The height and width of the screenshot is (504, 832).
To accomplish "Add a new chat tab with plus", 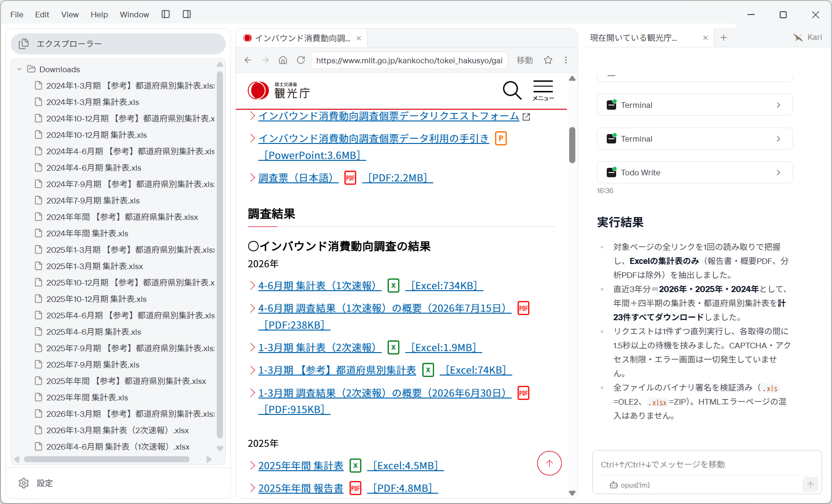I will (724, 38).
